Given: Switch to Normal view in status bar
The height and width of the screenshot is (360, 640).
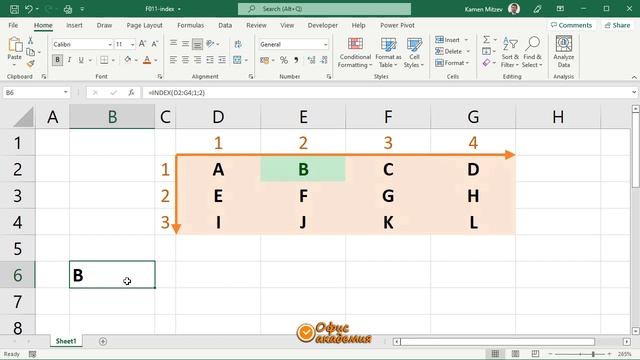Looking at the screenshot, I should 495,354.
